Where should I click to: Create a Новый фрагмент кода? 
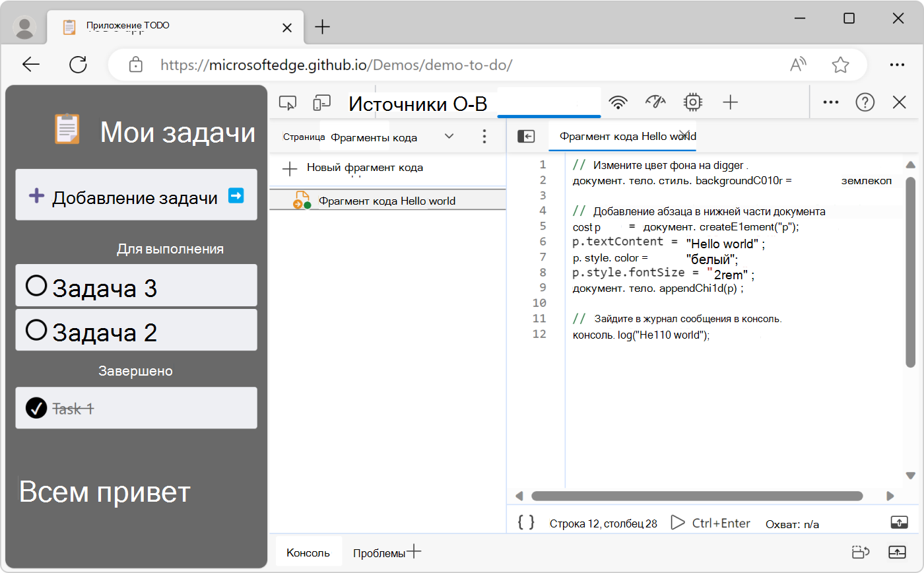[363, 168]
